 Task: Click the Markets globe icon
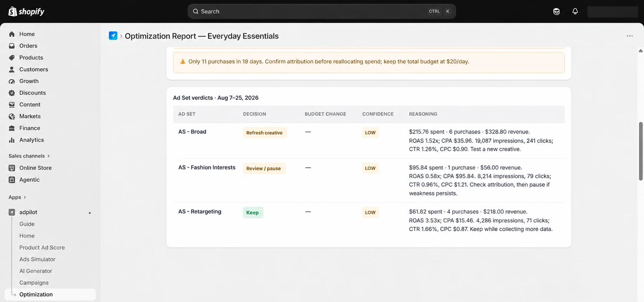(x=12, y=116)
